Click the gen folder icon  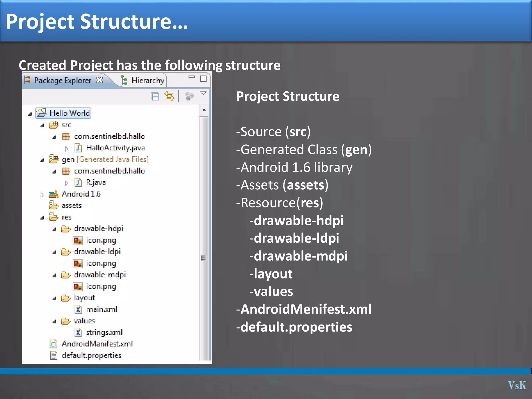[x=54, y=159]
